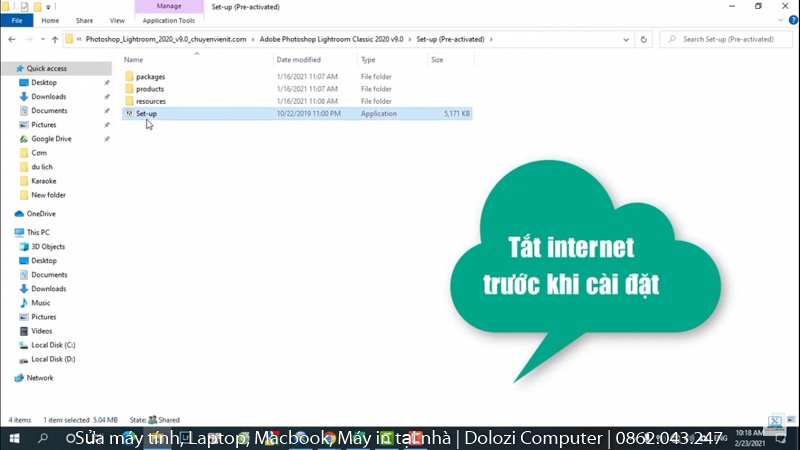Viewport: 800px width, 450px height.
Task: Select the packages folder icon
Action: [129, 77]
